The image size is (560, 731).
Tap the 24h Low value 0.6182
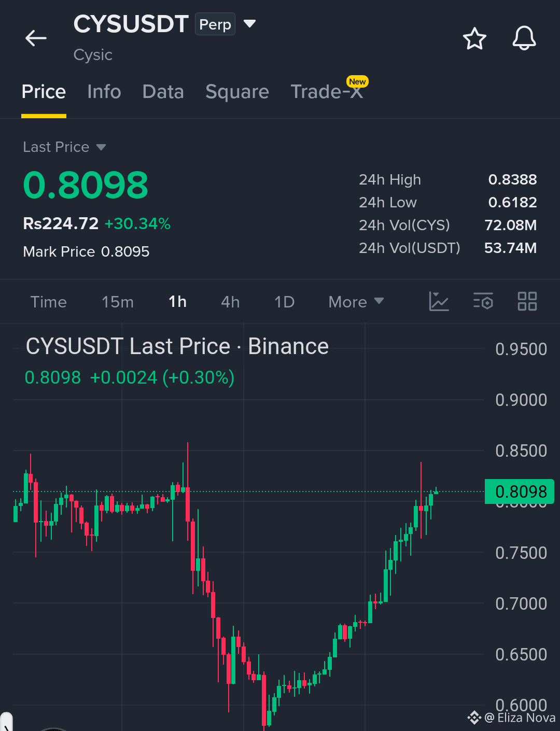pos(512,203)
